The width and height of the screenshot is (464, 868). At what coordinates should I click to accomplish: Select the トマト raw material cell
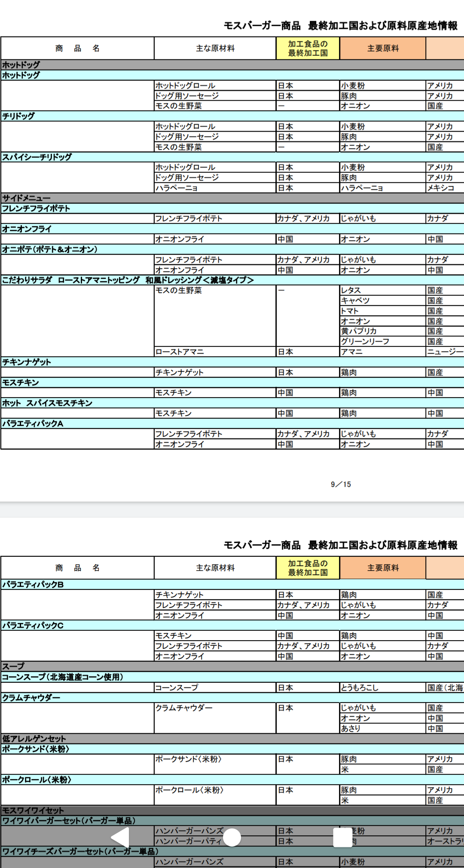click(x=382, y=311)
